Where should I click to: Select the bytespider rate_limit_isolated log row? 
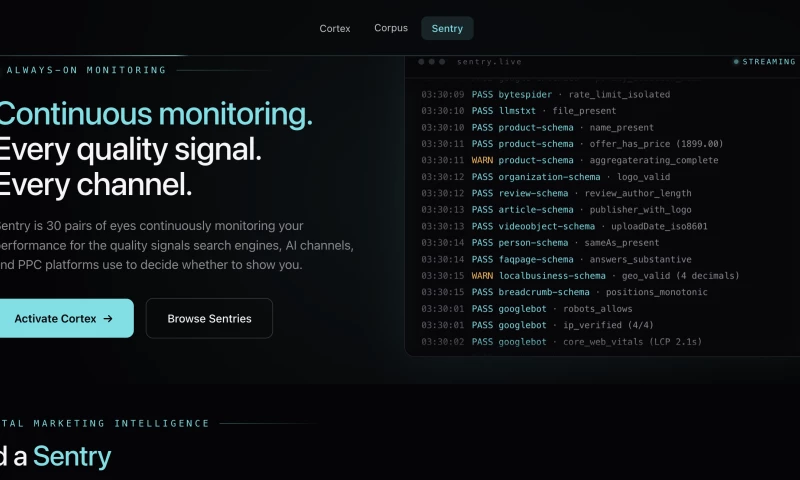point(545,94)
